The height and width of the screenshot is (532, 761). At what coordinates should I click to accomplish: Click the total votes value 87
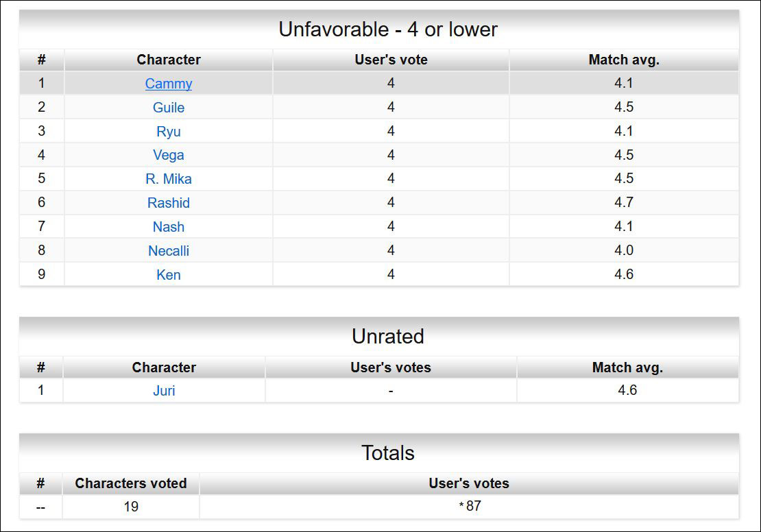[x=472, y=507]
